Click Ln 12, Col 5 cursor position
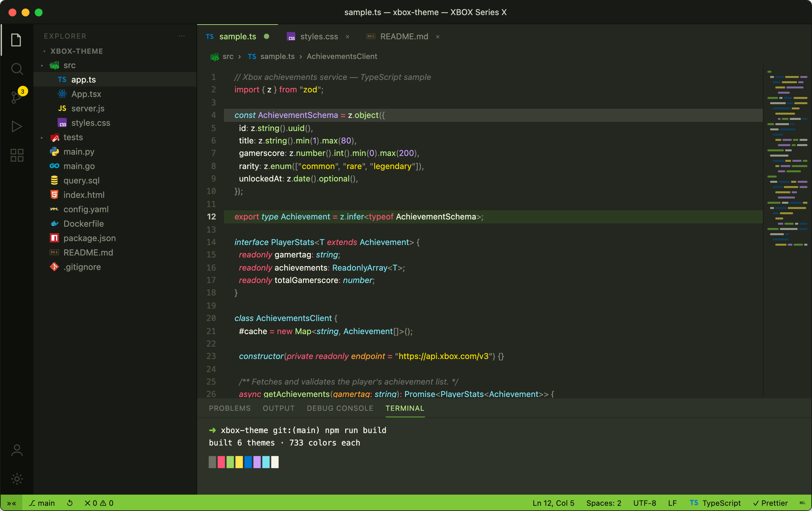 pyautogui.click(x=553, y=503)
